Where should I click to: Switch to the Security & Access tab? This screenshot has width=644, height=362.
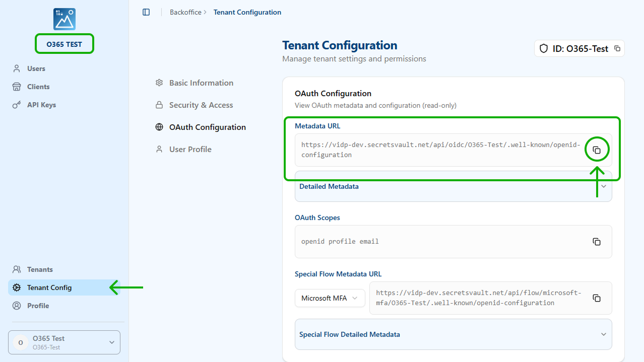pos(201,105)
